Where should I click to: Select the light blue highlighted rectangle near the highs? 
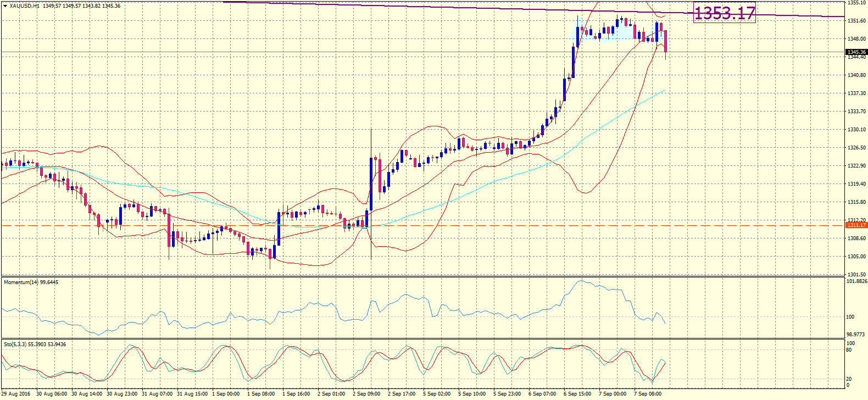pyautogui.click(x=615, y=34)
